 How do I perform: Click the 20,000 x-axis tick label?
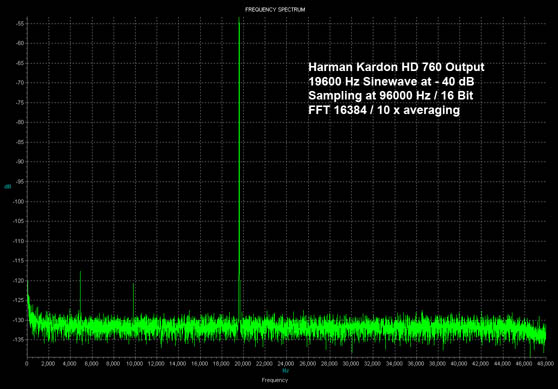click(242, 364)
